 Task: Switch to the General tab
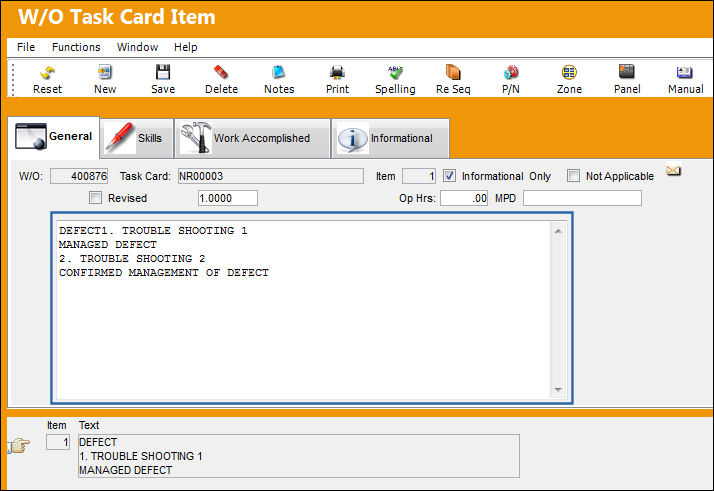pos(54,137)
